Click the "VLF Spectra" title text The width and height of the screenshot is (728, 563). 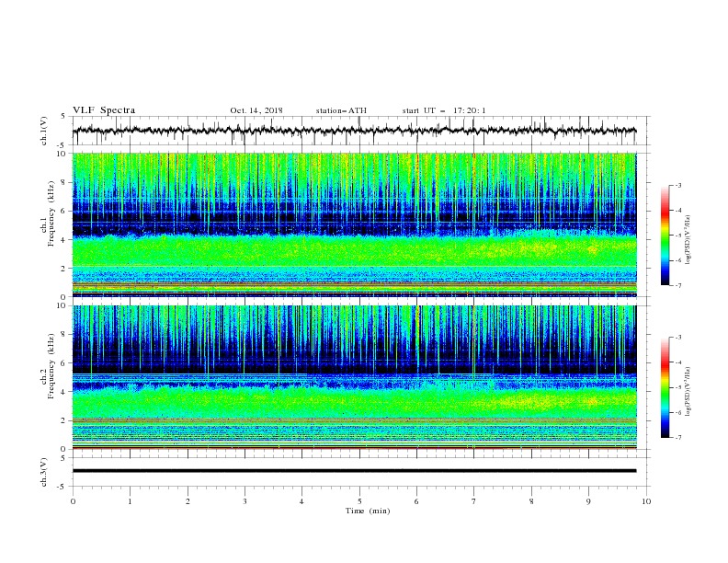pyautogui.click(x=104, y=110)
